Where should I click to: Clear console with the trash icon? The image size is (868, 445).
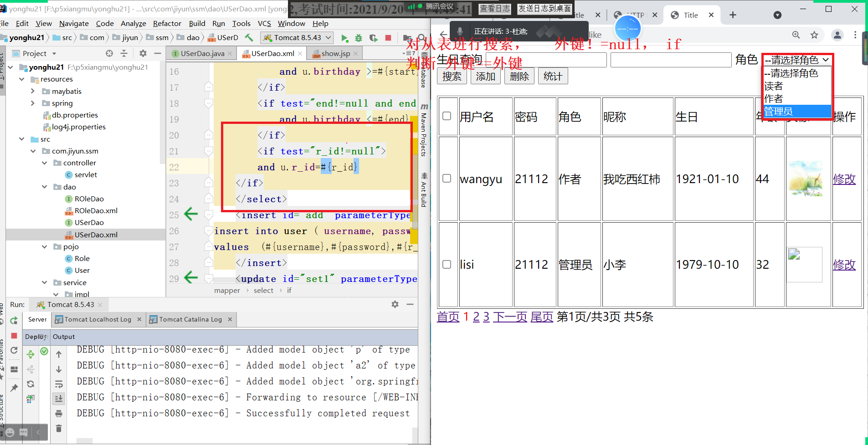[x=59, y=429]
